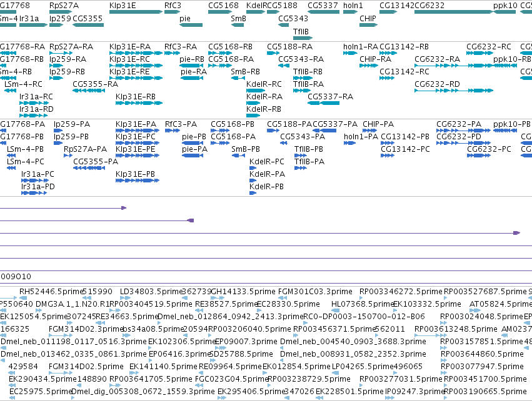Viewport: 532px width, 401px height.
Task: Select protein Ir31a-PD
Action: (34, 193)
